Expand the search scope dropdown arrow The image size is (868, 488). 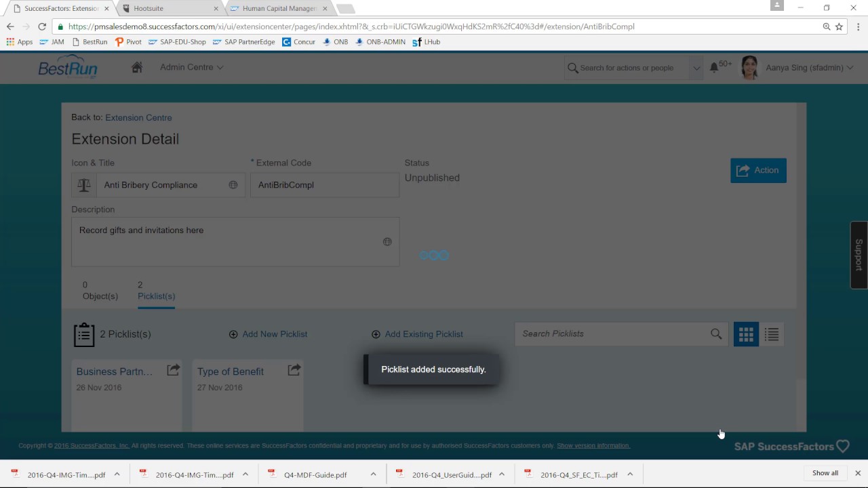(x=696, y=68)
